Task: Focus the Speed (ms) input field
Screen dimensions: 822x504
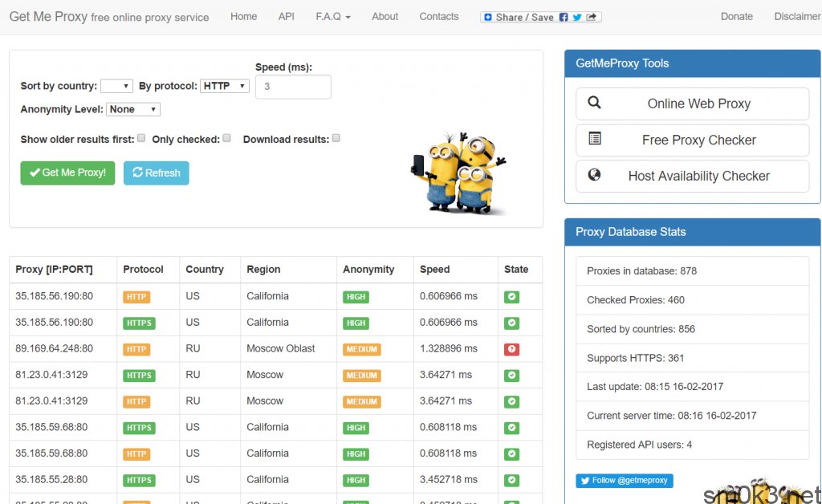Action: (x=293, y=87)
